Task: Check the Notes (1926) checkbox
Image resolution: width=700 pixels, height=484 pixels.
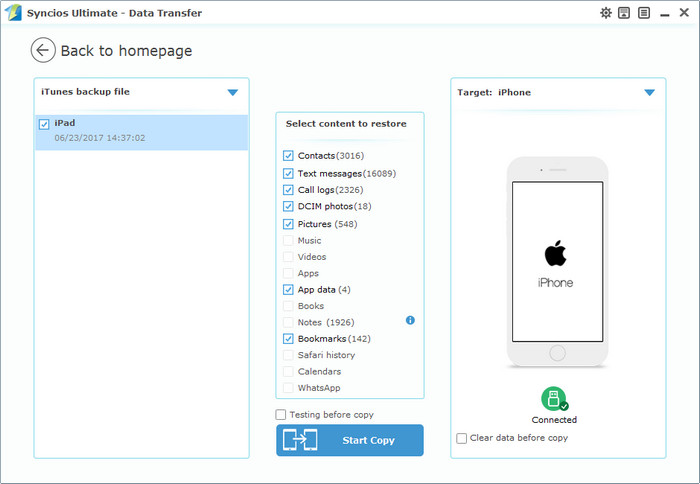Action: [x=288, y=322]
